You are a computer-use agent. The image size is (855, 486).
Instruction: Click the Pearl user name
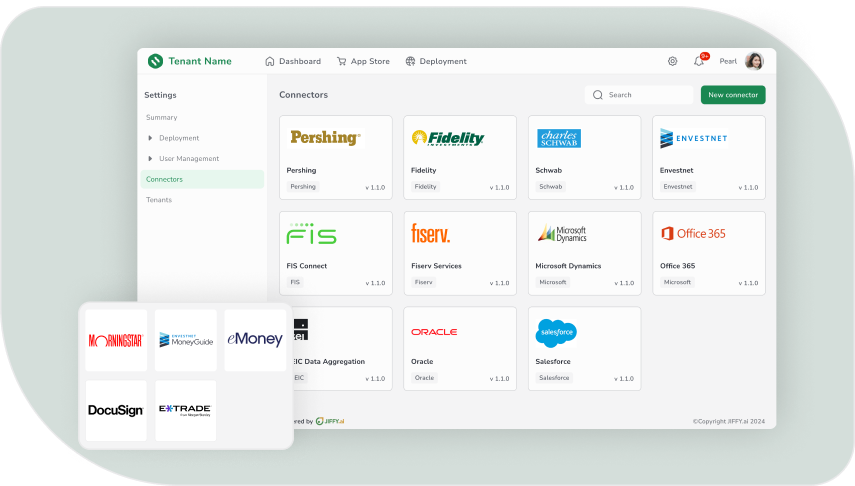(728, 61)
